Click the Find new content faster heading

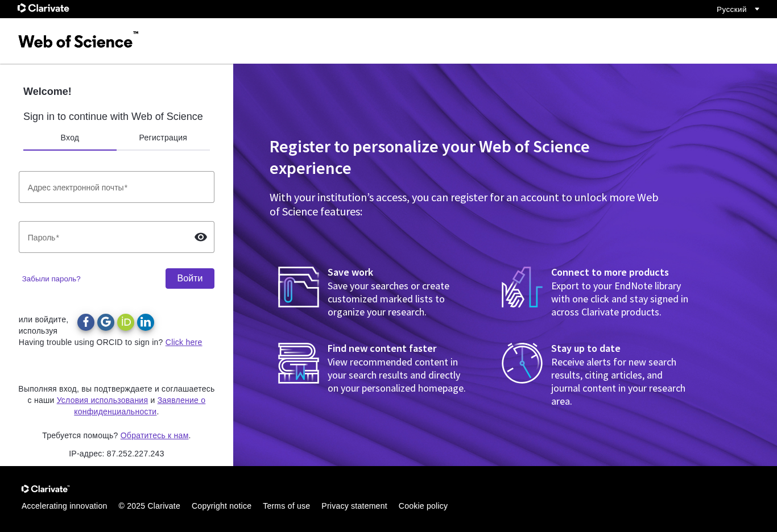click(382, 348)
